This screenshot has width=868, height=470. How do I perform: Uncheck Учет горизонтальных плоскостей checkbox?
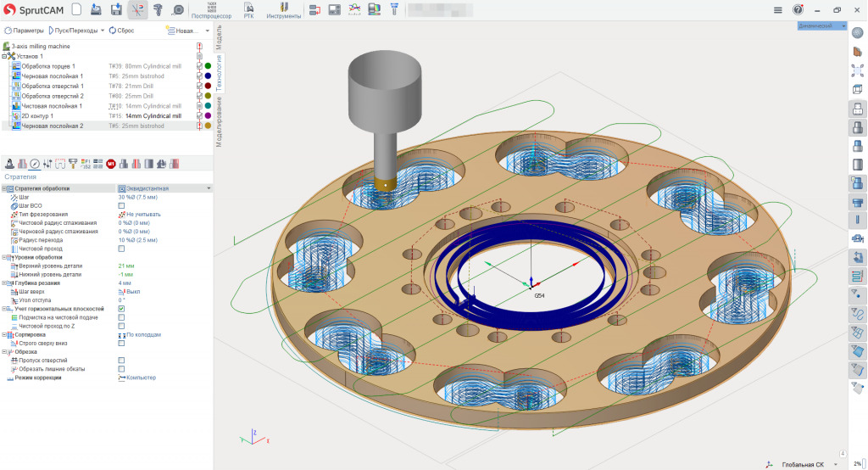point(121,309)
